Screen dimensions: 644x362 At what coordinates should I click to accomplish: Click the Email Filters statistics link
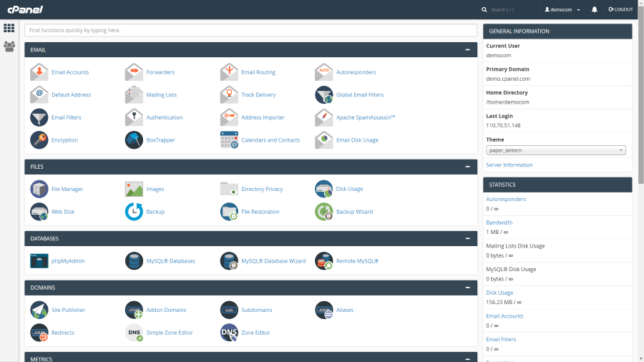coord(501,339)
